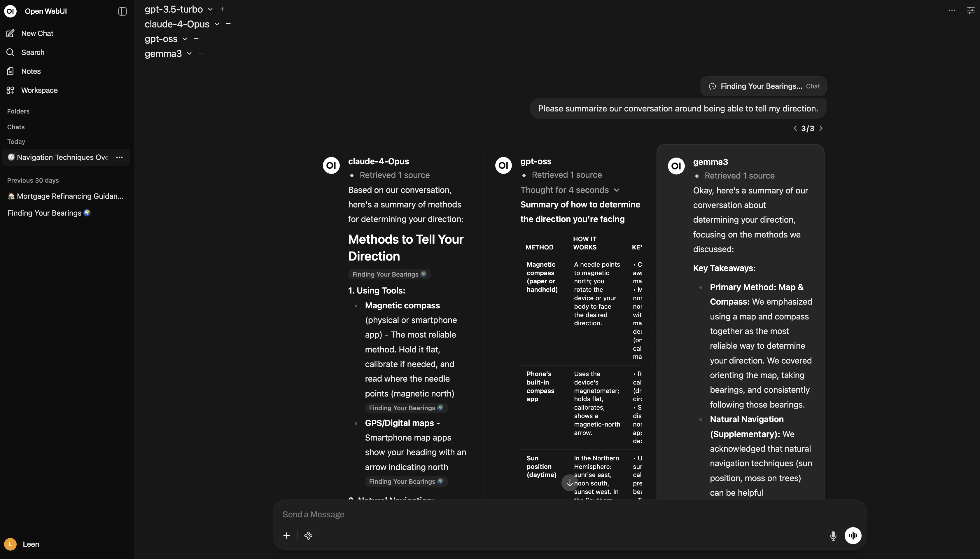Click the next arrow in the 3/3 pager
This screenshot has height=559, width=980.
pos(821,128)
